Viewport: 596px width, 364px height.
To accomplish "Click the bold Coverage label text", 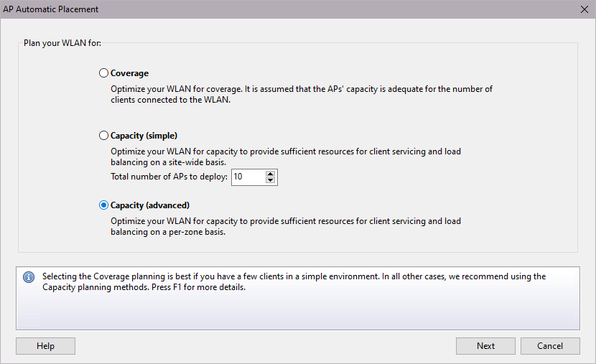I will tap(129, 73).
